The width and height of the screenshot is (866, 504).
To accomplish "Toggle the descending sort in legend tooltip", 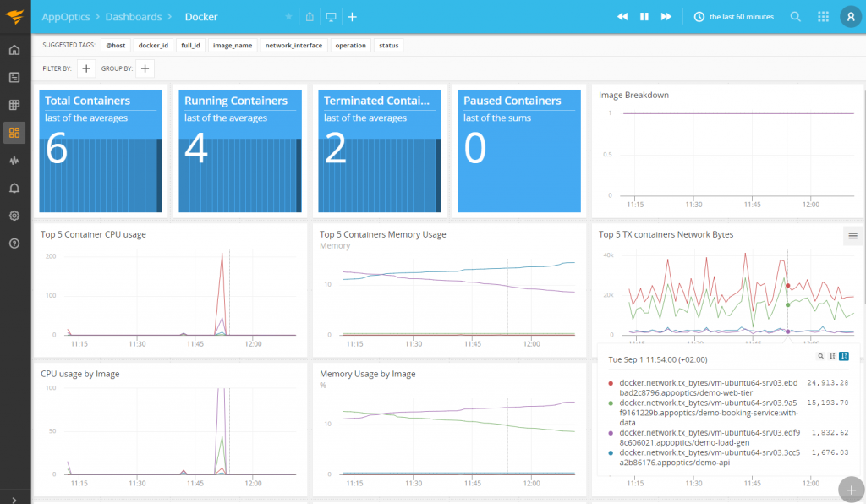I will coord(843,356).
